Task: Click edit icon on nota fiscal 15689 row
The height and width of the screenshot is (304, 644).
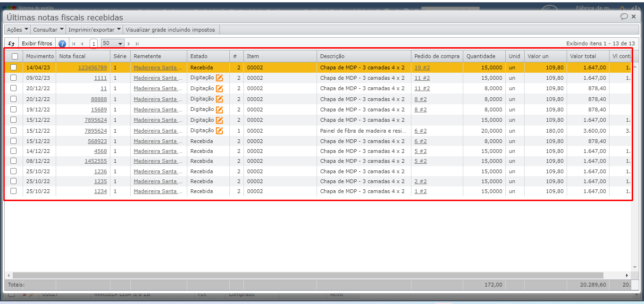Action: pos(219,110)
